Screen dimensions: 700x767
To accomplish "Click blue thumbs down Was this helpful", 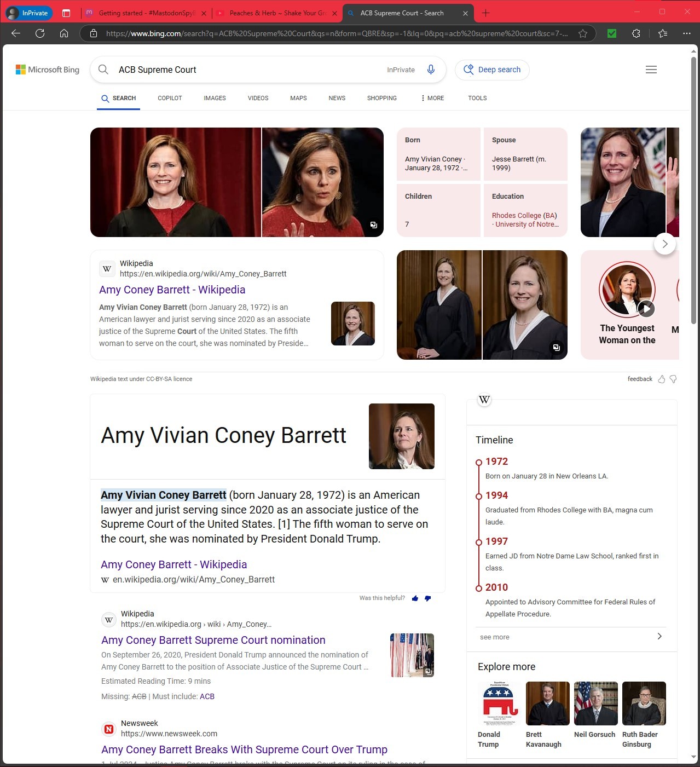I will coord(427,598).
